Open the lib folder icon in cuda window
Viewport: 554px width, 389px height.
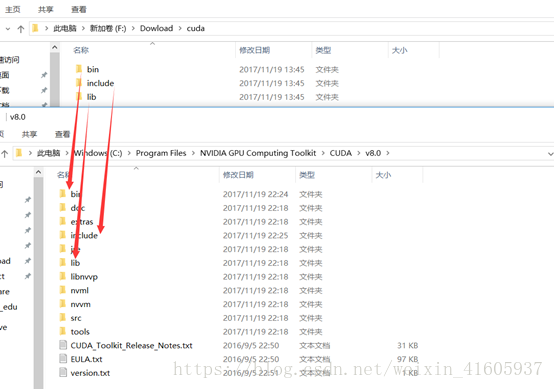click(79, 96)
